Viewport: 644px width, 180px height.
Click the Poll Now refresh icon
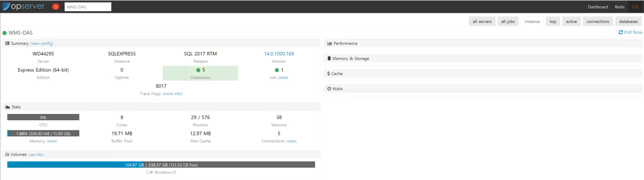click(621, 32)
